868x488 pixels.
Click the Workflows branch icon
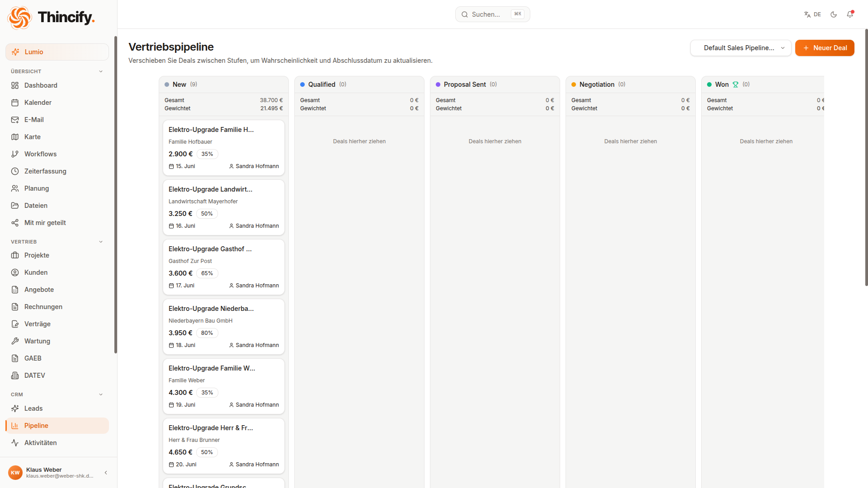(15, 154)
